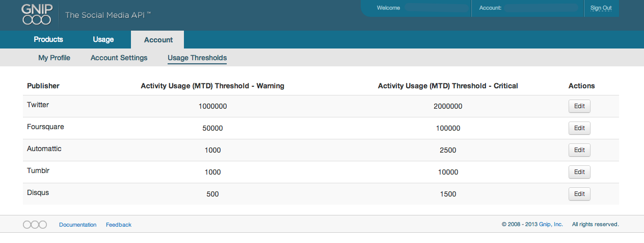Click the Threshold - Critical column header
The image size is (644, 243).
[x=448, y=86]
